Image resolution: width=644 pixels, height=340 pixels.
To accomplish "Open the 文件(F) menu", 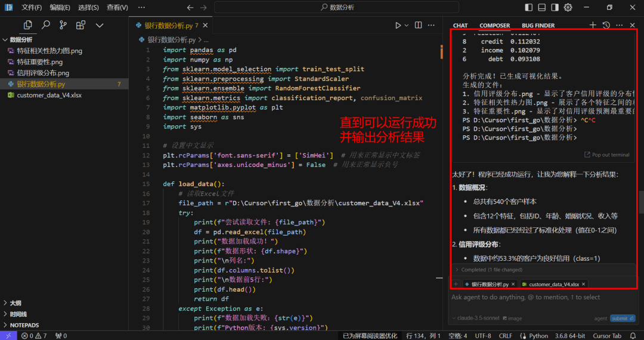I will tap(32, 7).
